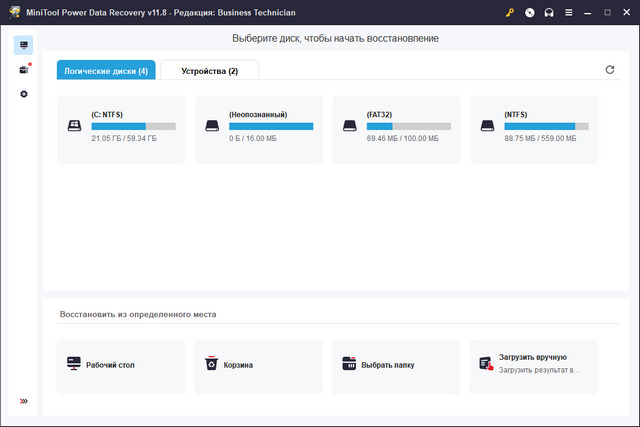
Task: Click the C: drive usage bar
Action: [x=133, y=126]
